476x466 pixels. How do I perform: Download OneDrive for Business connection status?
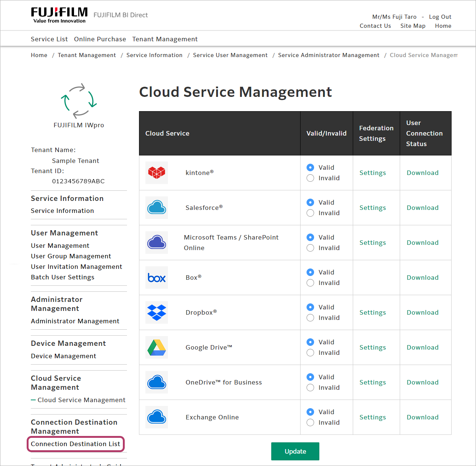[423, 382]
